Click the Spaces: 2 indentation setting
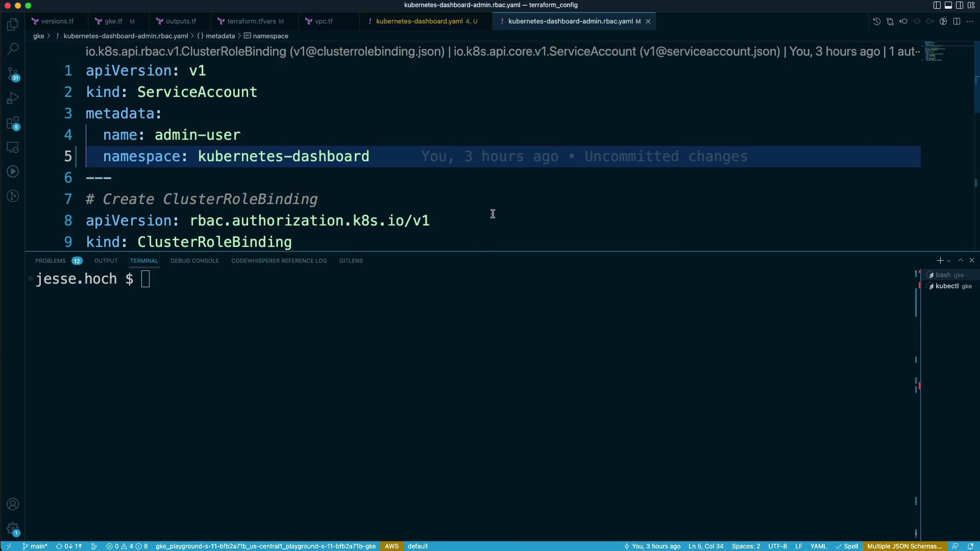This screenshot has height=551, width=980. coord(745,546)
